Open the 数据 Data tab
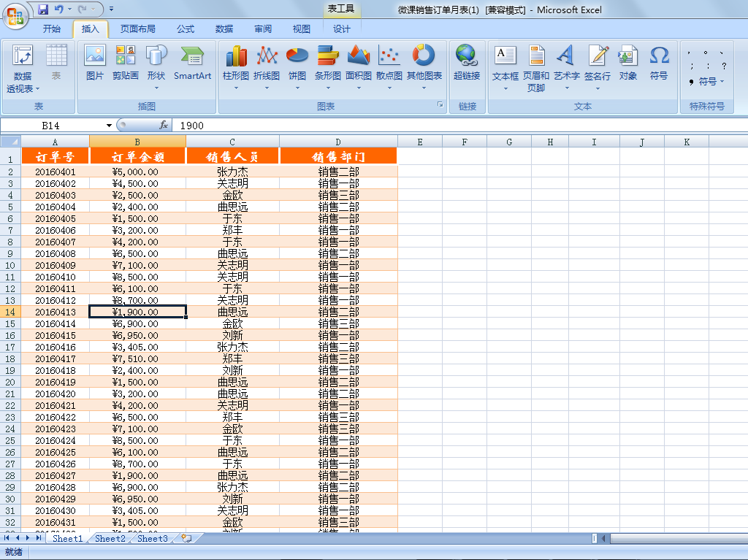Screen dimensions: 748x560 tap(224, 29)
